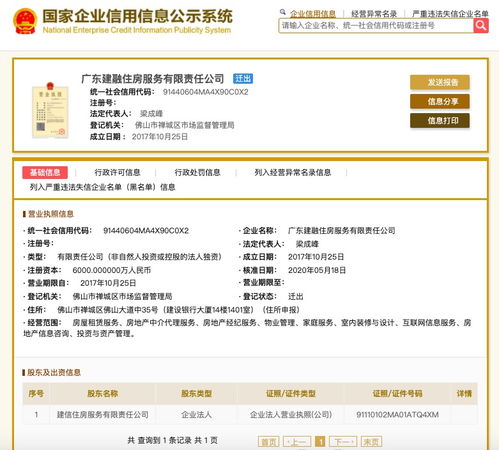This screenshot has width=499, height=450.
Task: Go to 首页 in shareholder pagination
Action: (268, 442)
